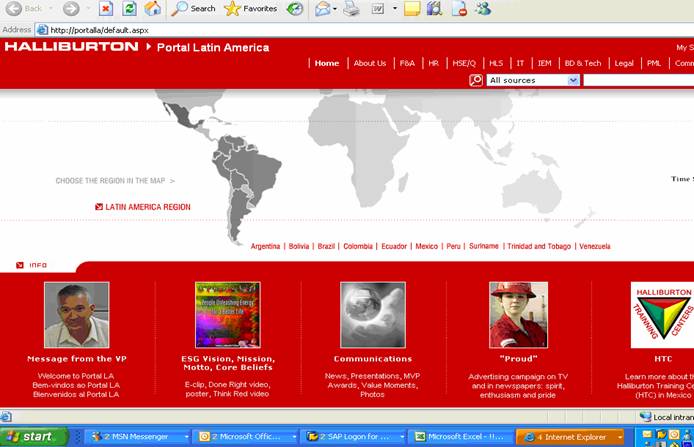Open the BD & Tech menu
Image resolution: width=694 pixels, height=447 pixels.
click(583, 63)
